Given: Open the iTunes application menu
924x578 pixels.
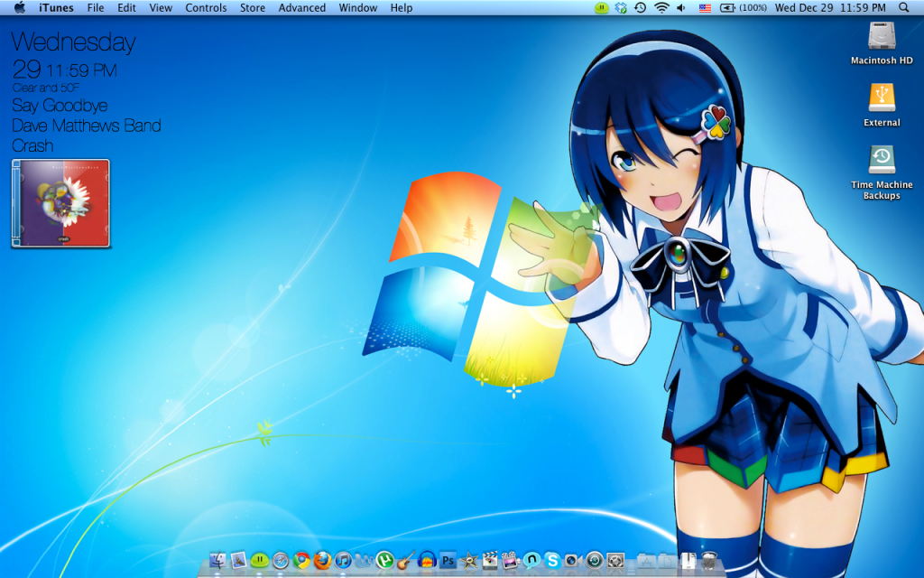Looking at the screenshot, I should pos(57,7).
